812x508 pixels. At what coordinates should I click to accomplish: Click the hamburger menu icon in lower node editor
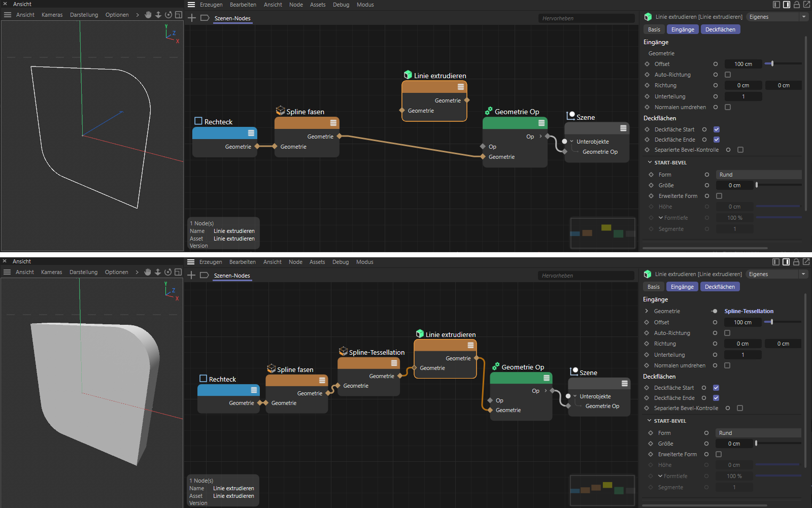click(191, 262)
